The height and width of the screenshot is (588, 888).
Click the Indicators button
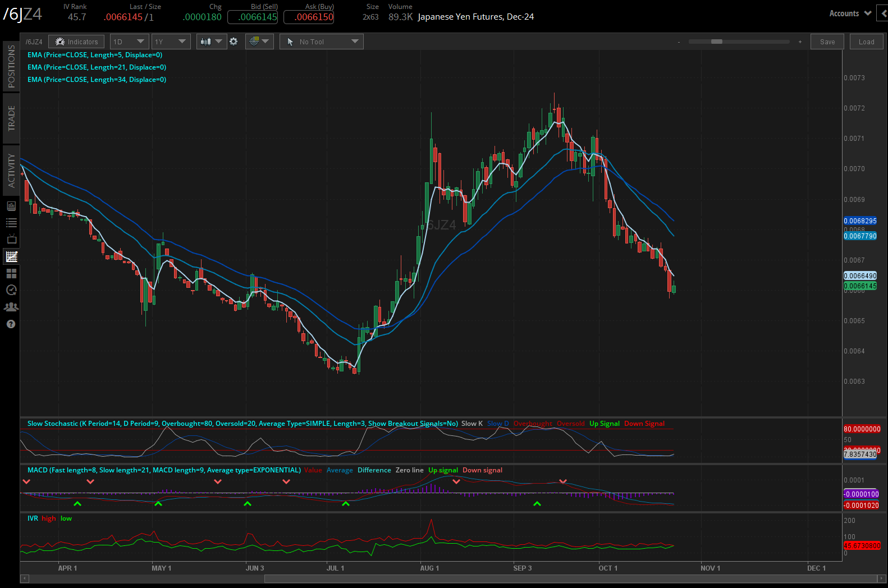pos(76,42)
